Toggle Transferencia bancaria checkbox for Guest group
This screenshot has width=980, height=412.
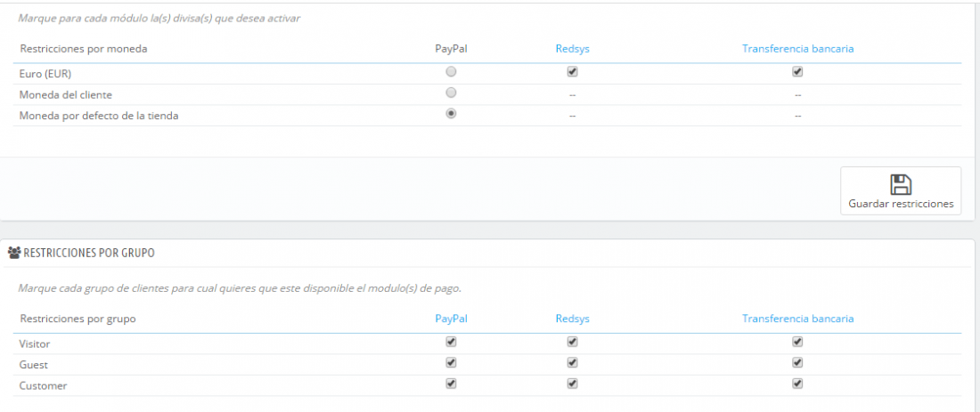click(x=796, y=363)
